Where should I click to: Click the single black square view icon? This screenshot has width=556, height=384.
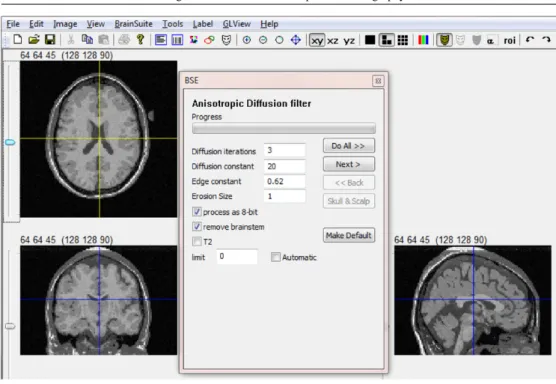tap(370, 40)
